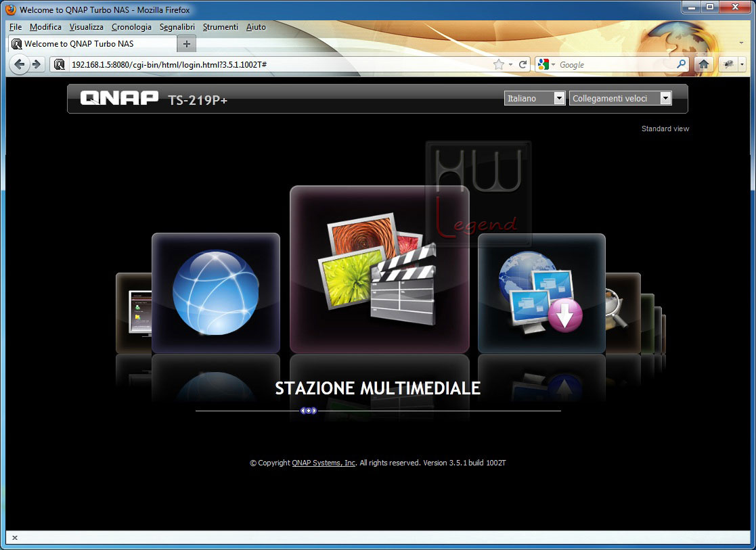756x550 pixels.
Task: Bookmark this page with the star icon
Action: (499, 64)
